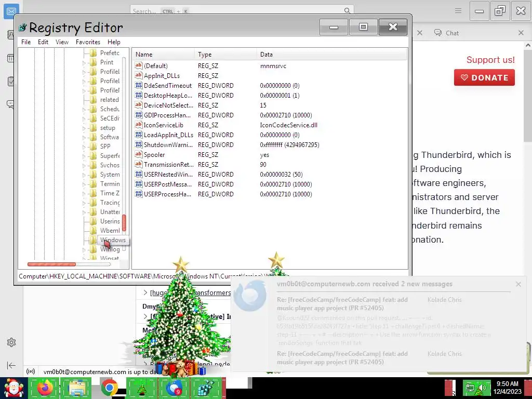Screen dimensions: 532x399
Task: Click the Name column header
Action: point(163,54)
